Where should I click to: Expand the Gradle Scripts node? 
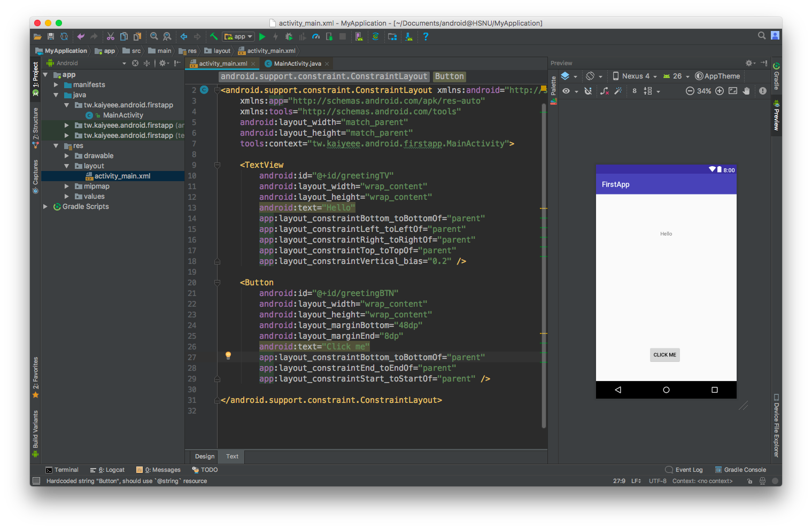coord(45,207)
